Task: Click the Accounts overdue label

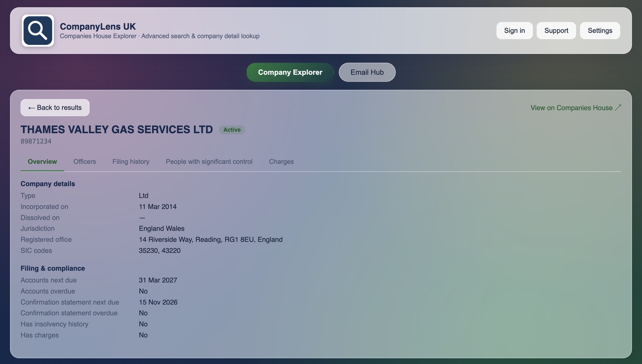Action: pos(48,291)
